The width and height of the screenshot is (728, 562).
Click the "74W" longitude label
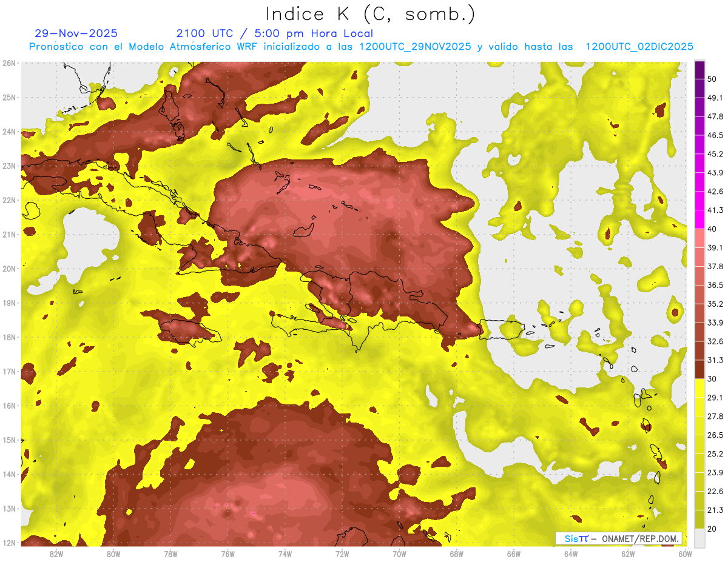pyautogui.click(x=285, y=554)
